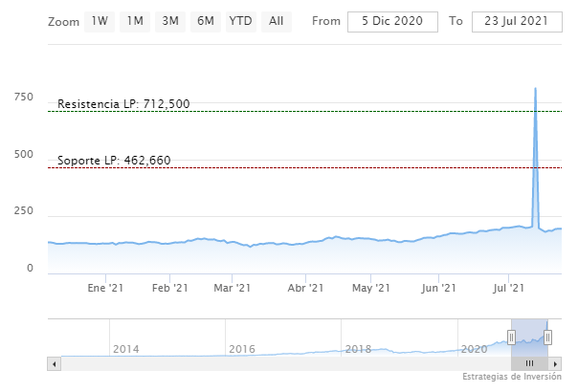Click the navigator scrollbar thumb grip
This screenshot has width=578, height=392.
point(528,363)
